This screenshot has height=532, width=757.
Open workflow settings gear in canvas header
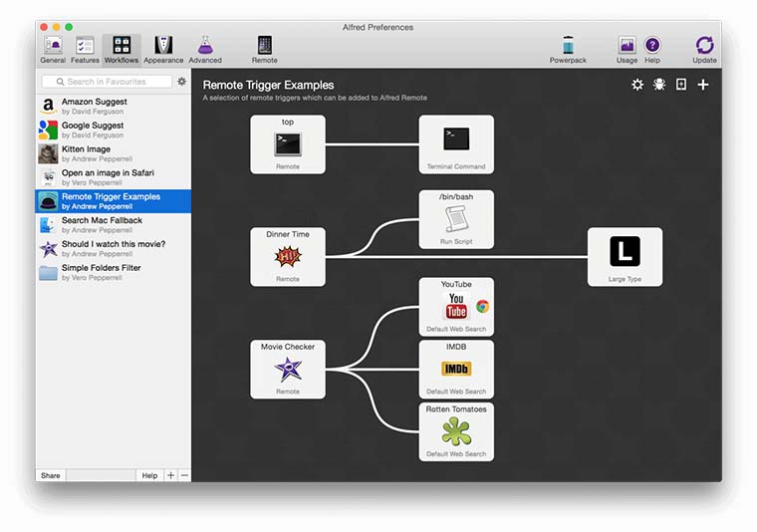coord(637,85)
